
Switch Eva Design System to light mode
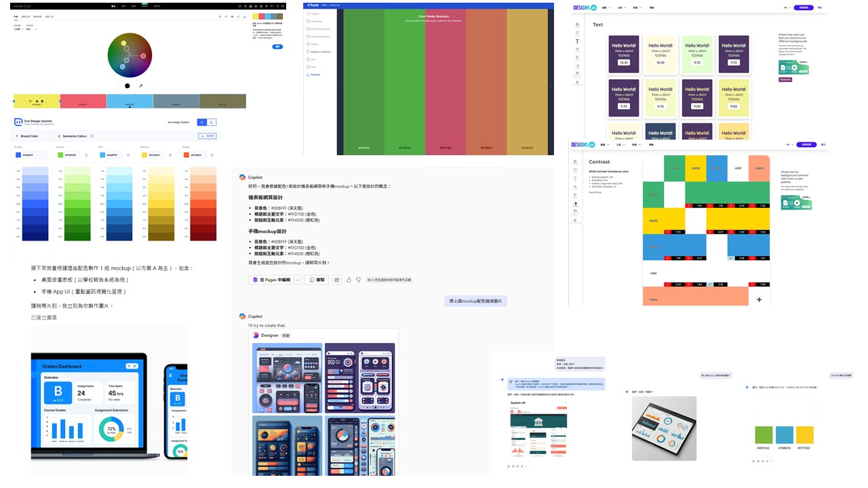coord(202,122)
